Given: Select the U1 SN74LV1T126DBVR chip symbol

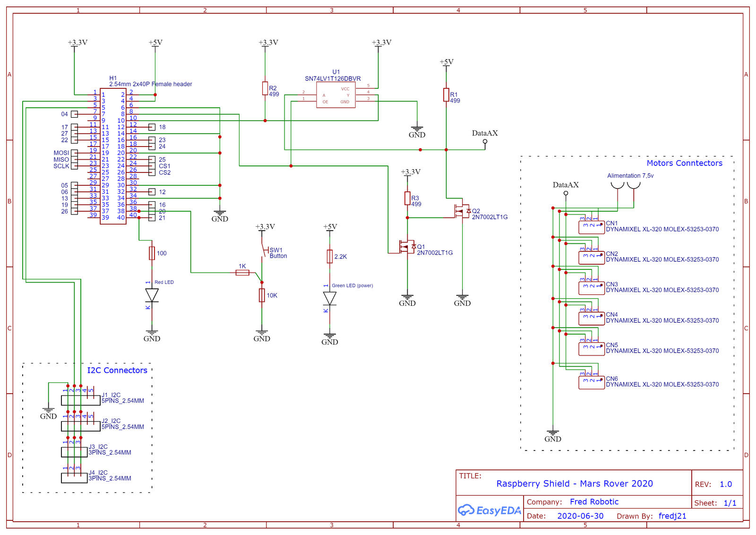Looking at the screenshot, I should [336, 95].
